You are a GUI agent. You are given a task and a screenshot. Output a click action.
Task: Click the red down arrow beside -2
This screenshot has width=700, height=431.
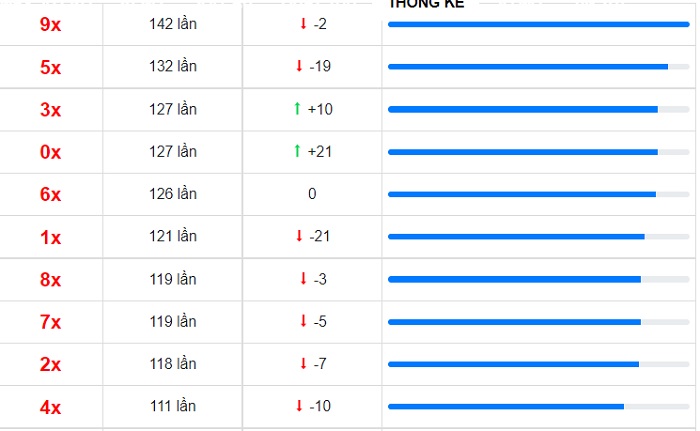[x=303, y=24]
